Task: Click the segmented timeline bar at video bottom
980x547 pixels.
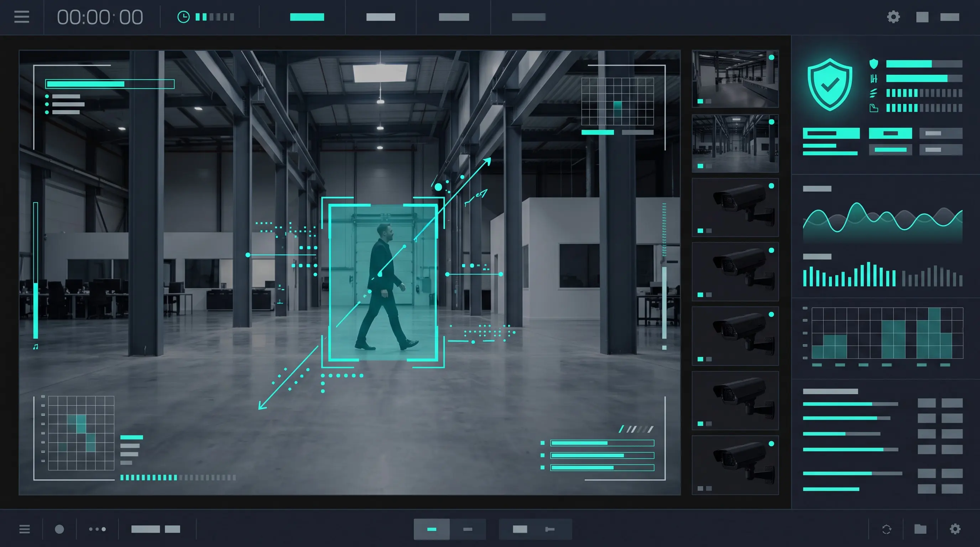Action: coord(178,478)
